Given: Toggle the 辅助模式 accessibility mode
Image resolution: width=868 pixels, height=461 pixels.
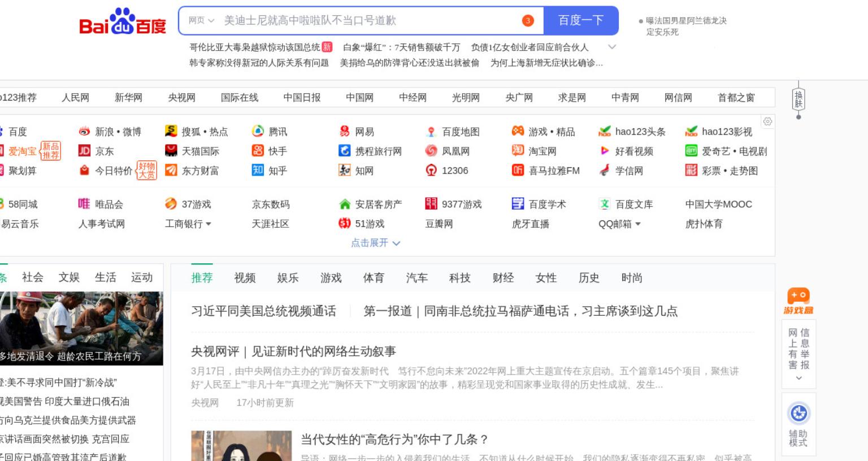Looking at the screenshot, I should pyautogui.click(x=798, y=424).
